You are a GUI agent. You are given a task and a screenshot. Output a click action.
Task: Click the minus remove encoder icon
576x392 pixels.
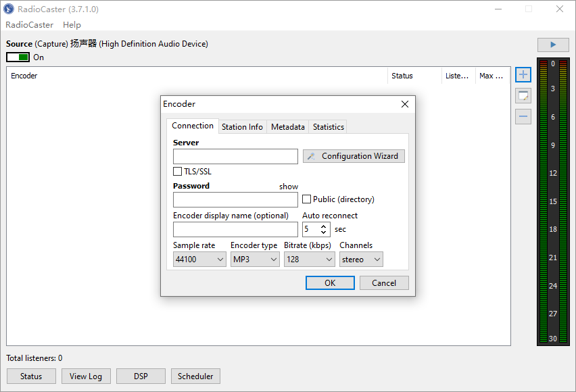[523, 117]
